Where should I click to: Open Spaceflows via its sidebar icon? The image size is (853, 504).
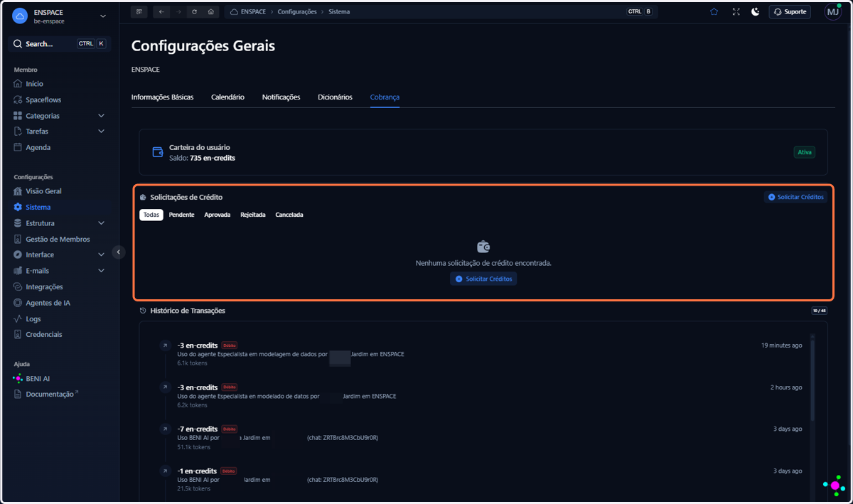tap(18, 100)
